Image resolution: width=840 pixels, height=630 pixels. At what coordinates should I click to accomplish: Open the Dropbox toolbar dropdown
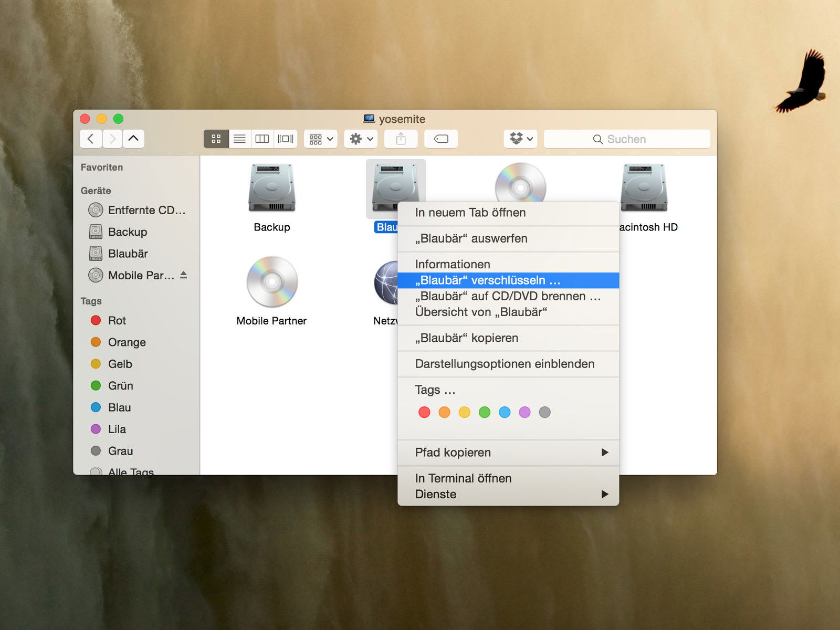(521, 139)
